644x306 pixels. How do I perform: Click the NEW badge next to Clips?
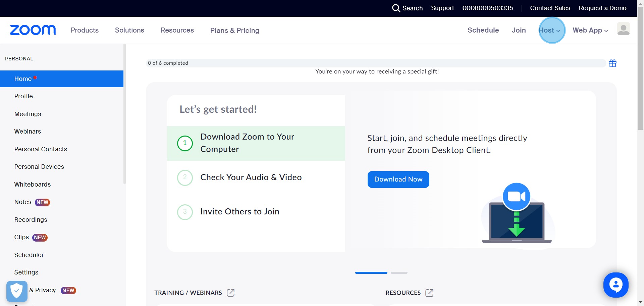(40, 238)
